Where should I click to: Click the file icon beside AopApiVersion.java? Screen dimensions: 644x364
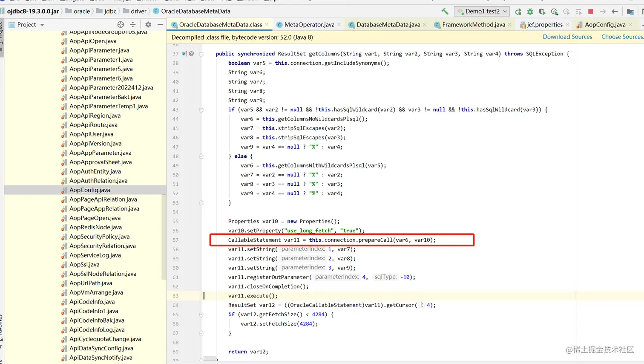[x=64, y=144]
